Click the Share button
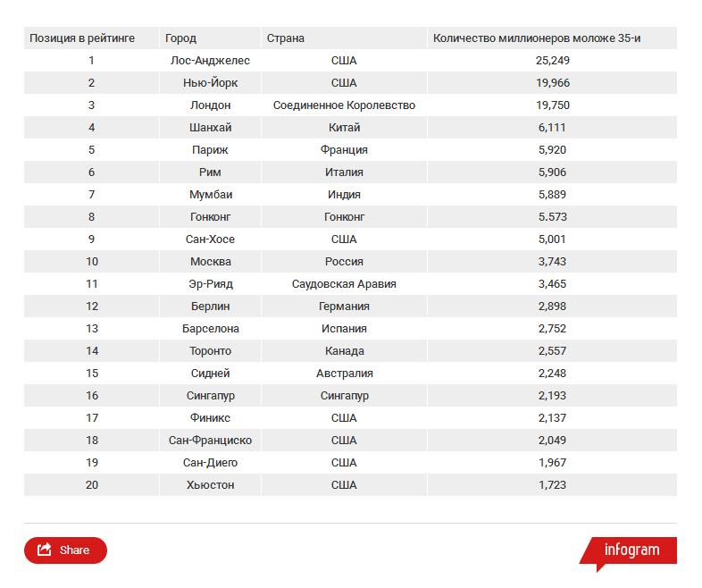The height and width of the screenshot is (588, 702). point(65,550)
